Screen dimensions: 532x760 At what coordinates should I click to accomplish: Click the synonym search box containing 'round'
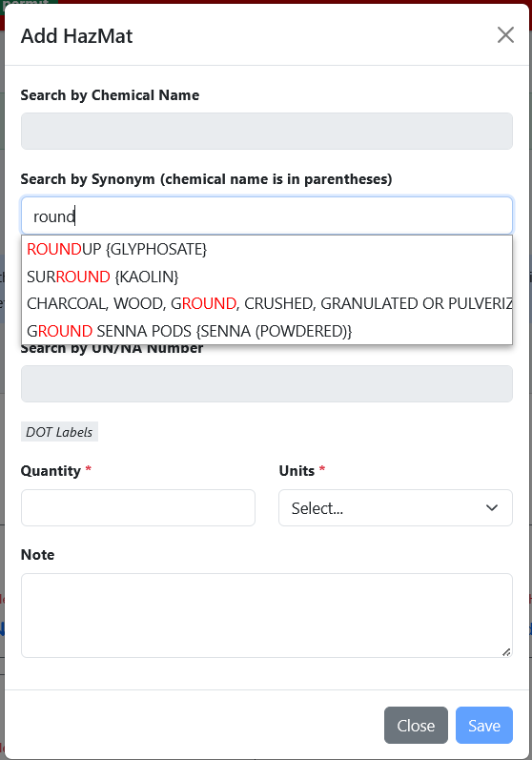[x=267, y=216]
